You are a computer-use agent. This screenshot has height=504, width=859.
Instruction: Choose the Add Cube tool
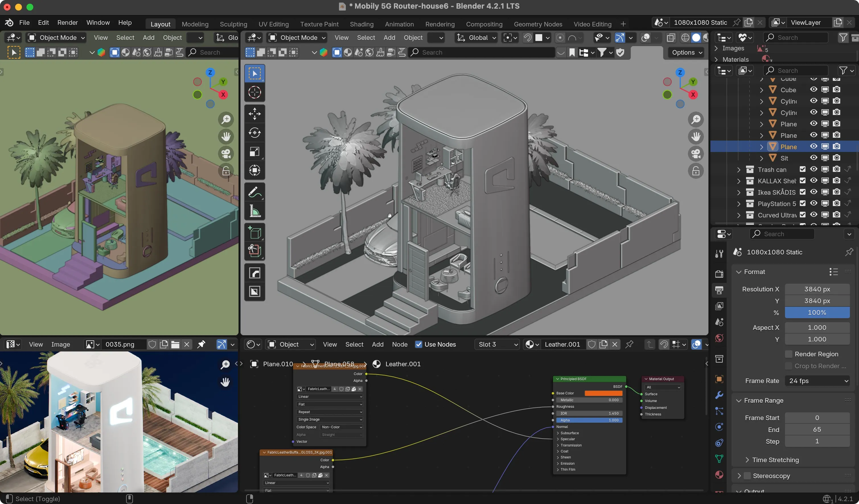[x=254, y=233]
